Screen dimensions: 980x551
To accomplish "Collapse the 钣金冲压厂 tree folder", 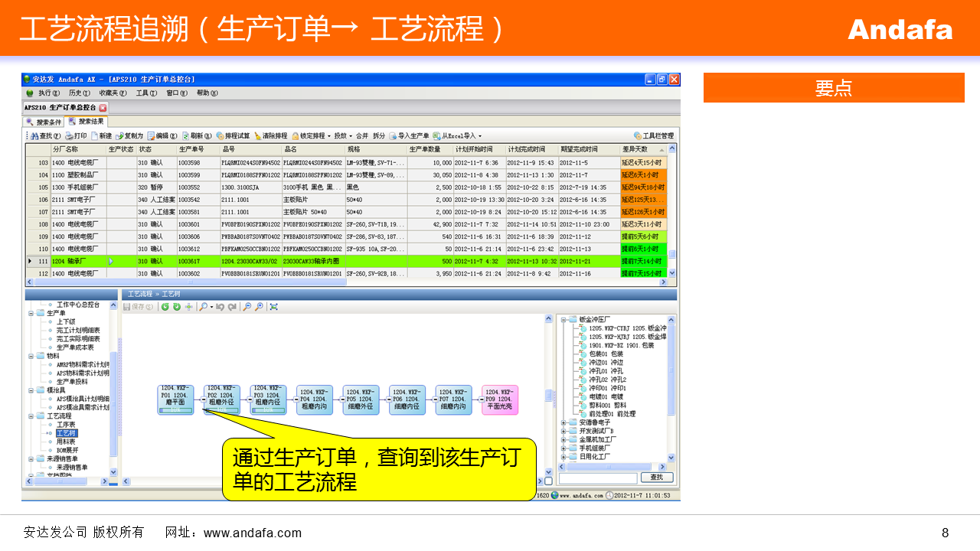I will point(564,319).
